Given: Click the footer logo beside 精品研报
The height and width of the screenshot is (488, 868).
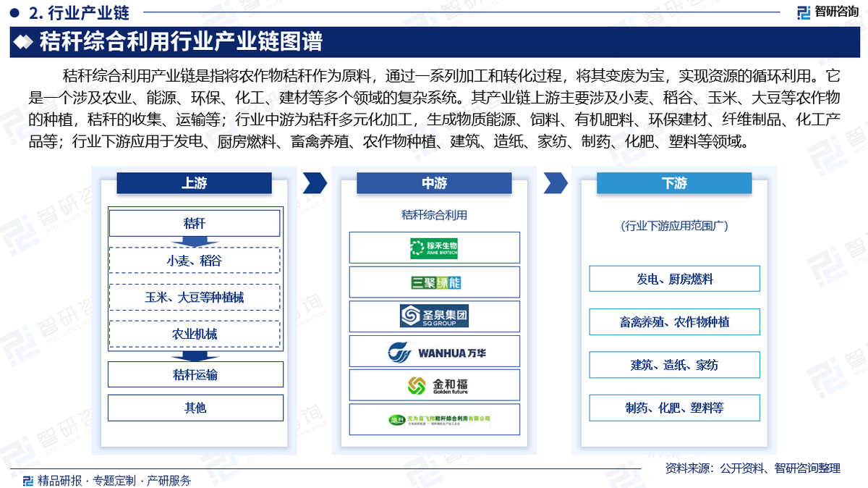Looking at the screenshot, I should [x=27, y=480].
